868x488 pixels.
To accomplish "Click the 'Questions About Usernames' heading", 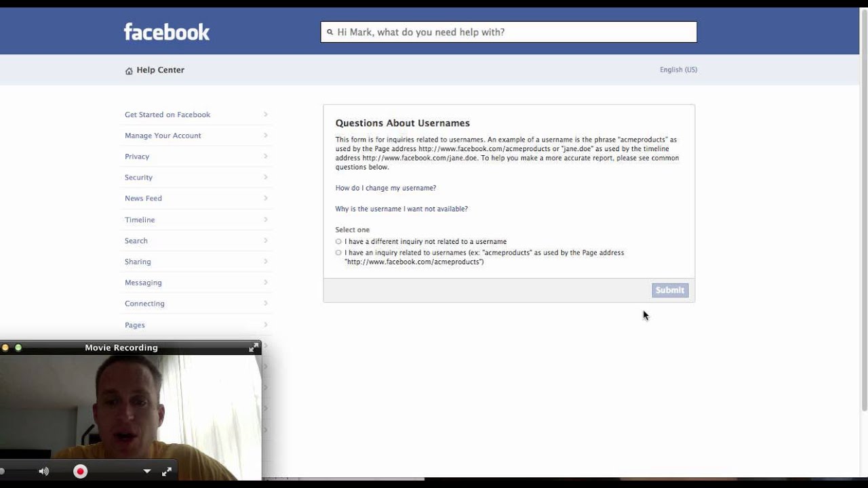I will pyautogui.click(x=402, y=123).
